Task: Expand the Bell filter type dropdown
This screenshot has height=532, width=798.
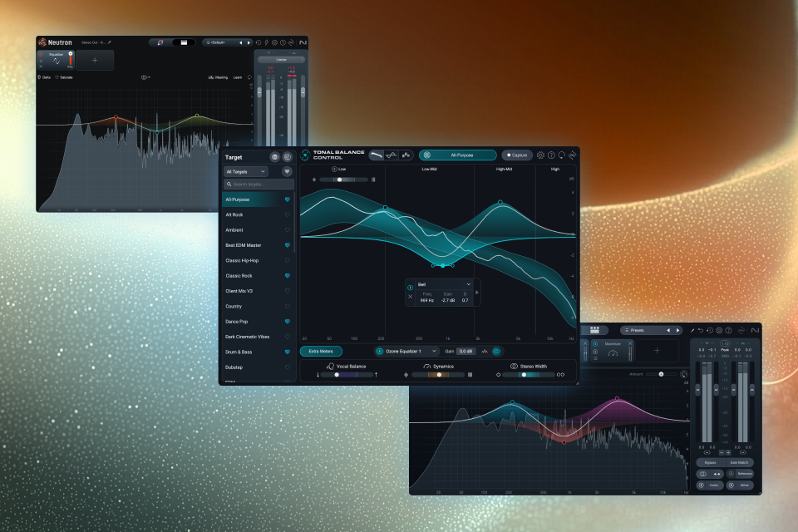Action: click(468, 284)
